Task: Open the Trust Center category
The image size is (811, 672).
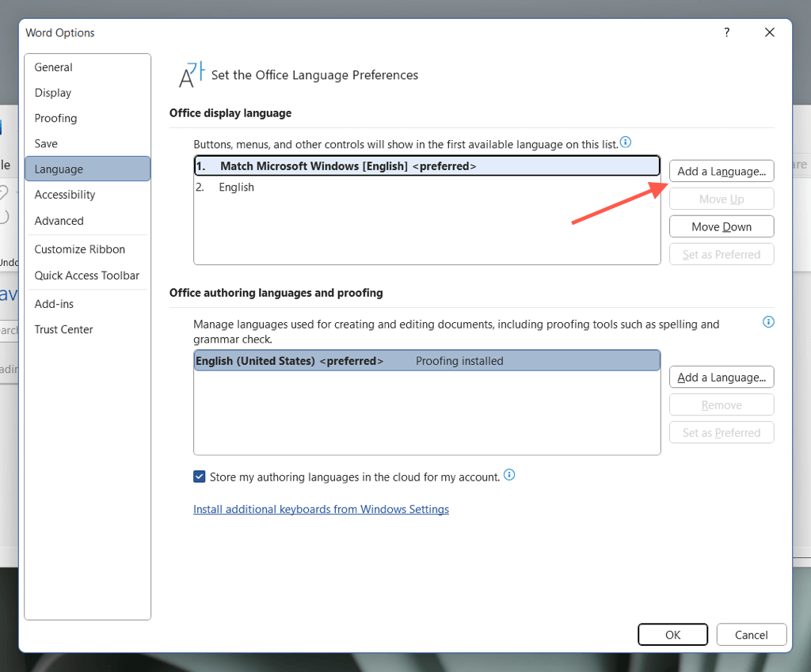Action: [x=63, y=329]
